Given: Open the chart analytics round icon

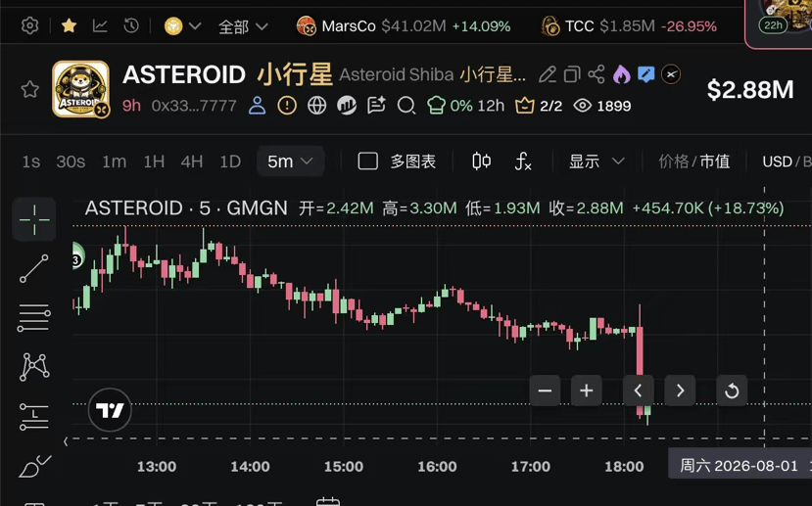Looking at the screenshot, I should [347, 106].
